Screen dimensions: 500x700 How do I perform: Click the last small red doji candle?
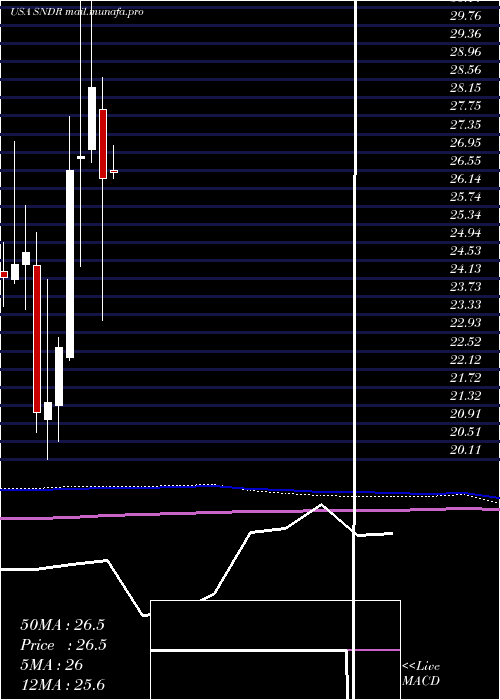(114, 171)
